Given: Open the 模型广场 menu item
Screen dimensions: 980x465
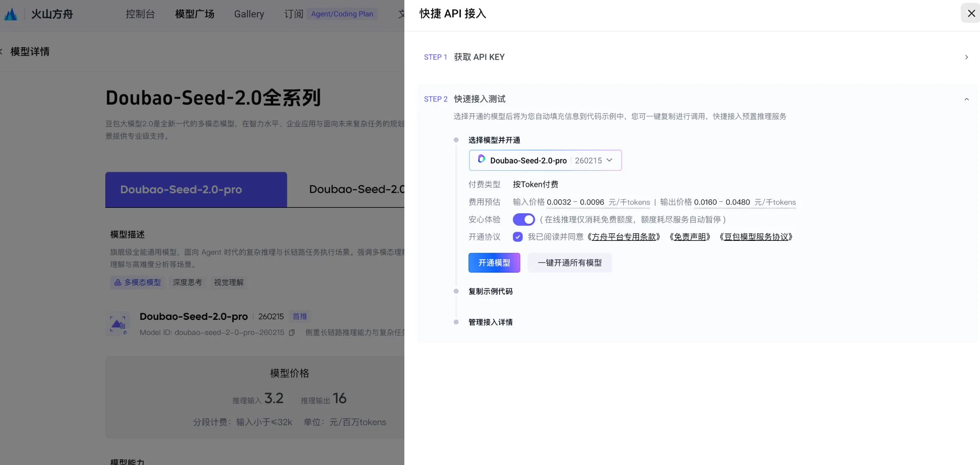Looking at the screenshot, I should (x=195, y=14).
